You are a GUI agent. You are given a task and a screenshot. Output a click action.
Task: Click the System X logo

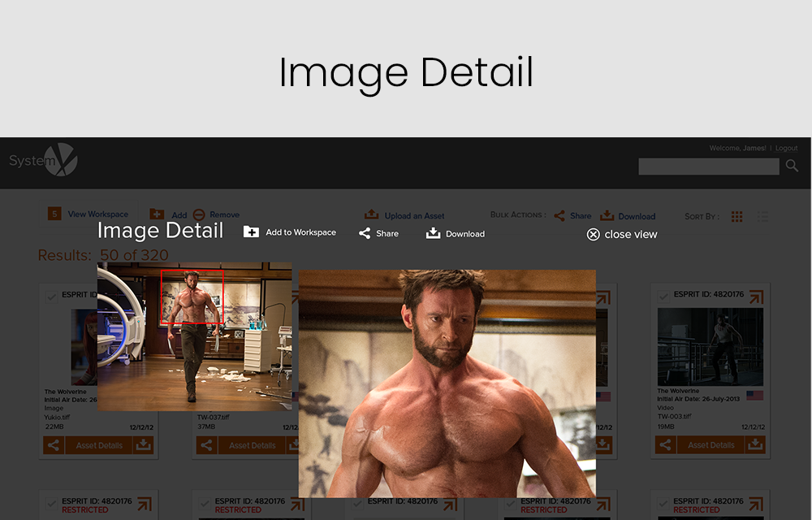[44, 160]
